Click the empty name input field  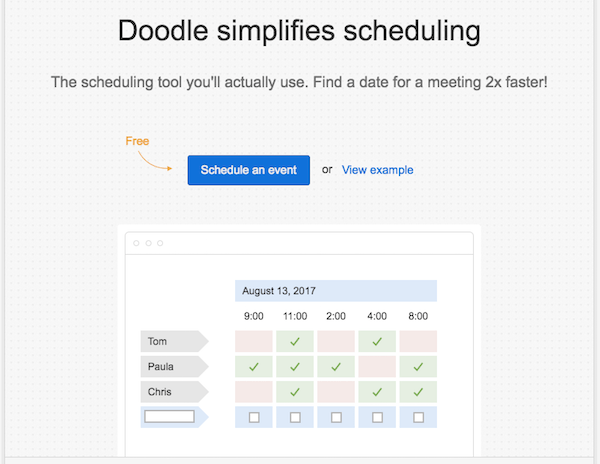[169, 416]
